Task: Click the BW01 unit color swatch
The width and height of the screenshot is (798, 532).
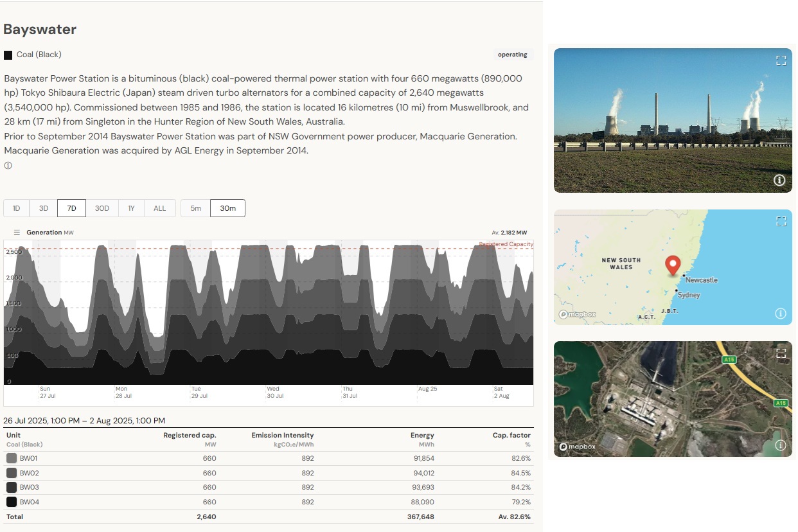Action: pos(12,459)
